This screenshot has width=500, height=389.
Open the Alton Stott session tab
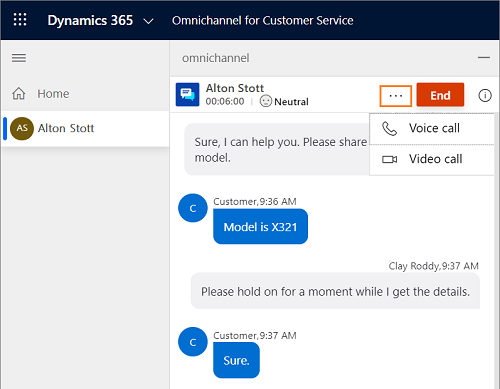coord(85,128)
